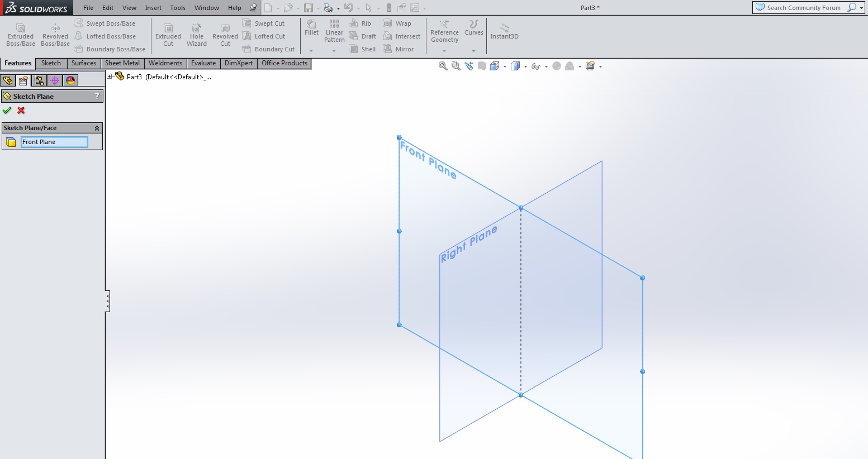The height and width of the screenshot is (459, 868).
Task: Open the Insert menu
Action: [x=153, y=8]
